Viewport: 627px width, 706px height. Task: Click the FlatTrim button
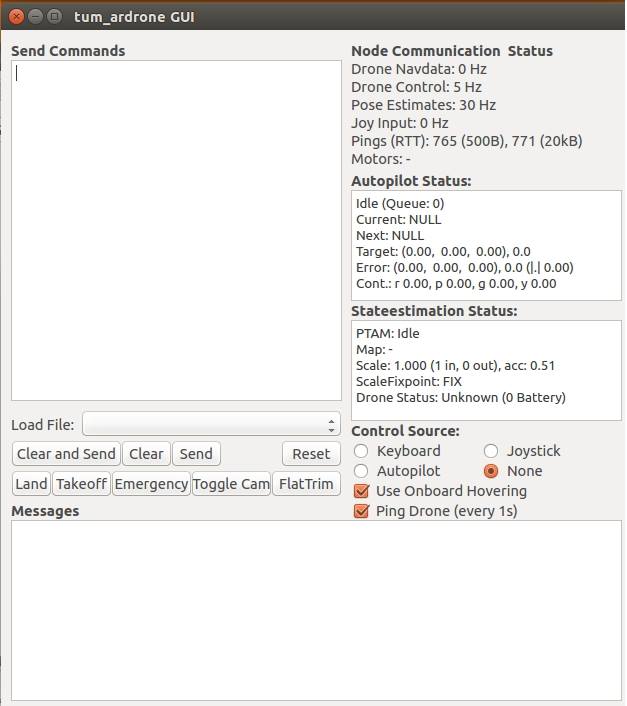[x=306, y=484]
